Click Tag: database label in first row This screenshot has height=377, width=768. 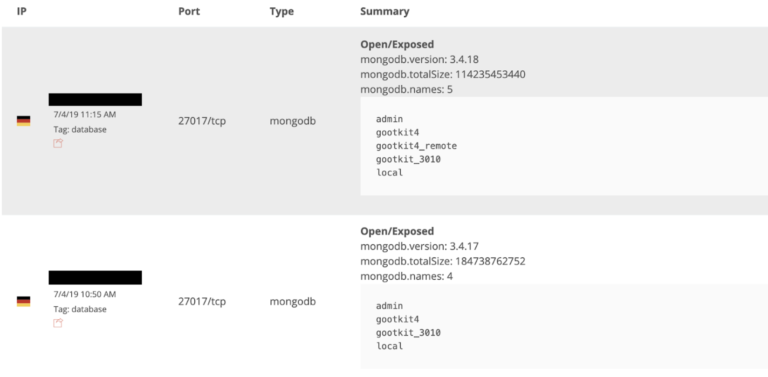click(x=80, y=130)
